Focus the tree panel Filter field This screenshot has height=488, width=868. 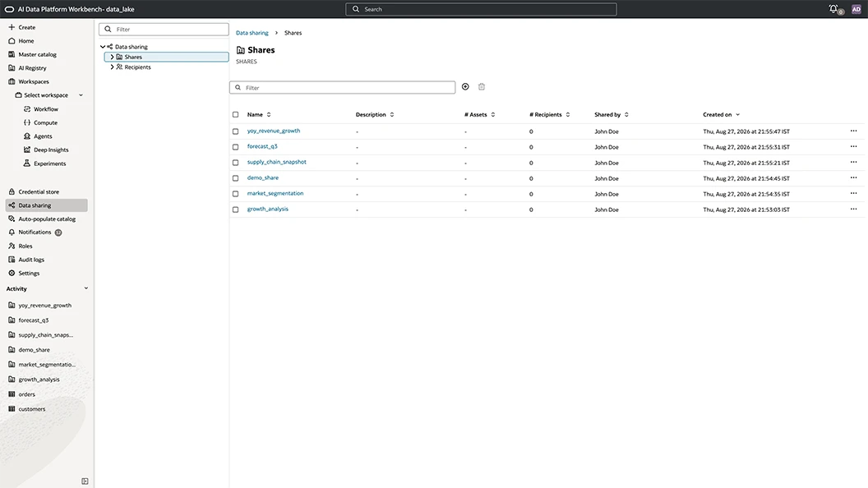164,30
